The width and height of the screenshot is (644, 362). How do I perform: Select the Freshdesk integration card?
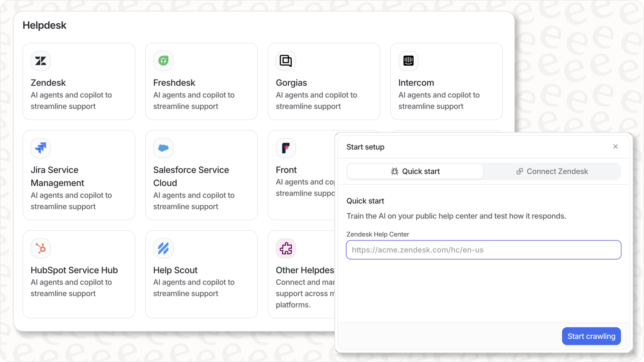coord(201,81)
